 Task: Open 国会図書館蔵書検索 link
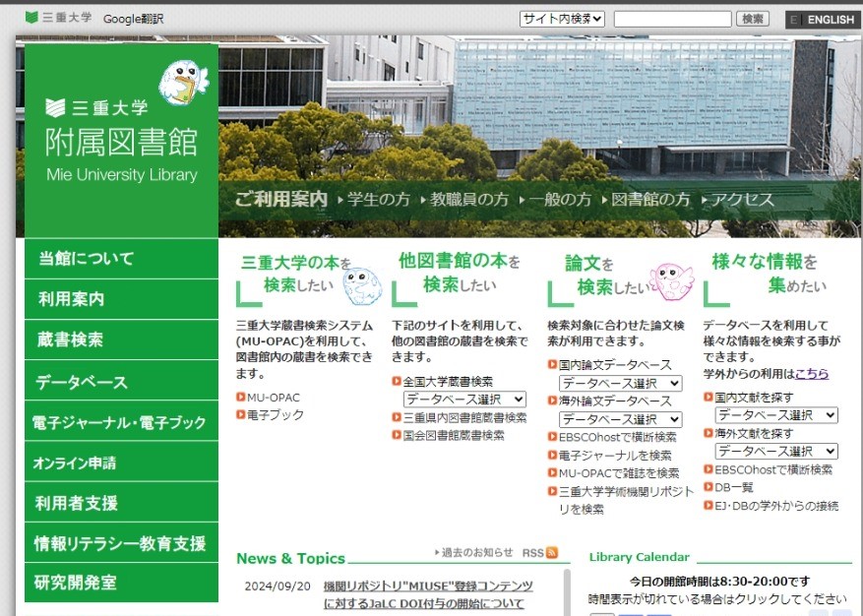pos(454,436)
